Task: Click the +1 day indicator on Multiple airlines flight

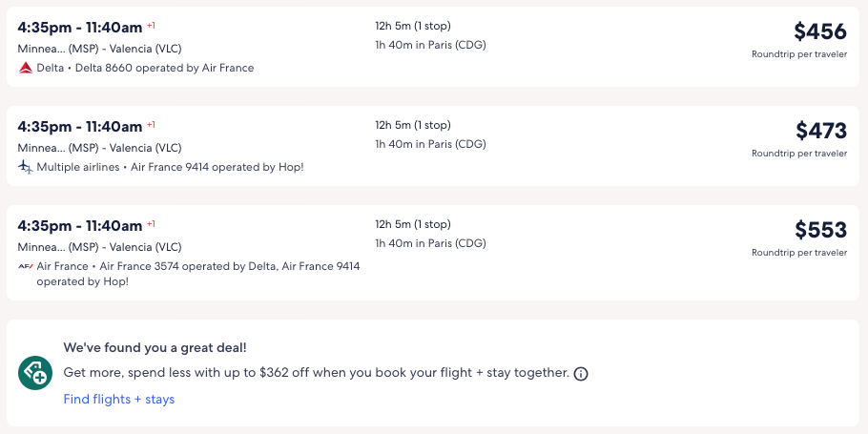Action: [x=151, y=124]
